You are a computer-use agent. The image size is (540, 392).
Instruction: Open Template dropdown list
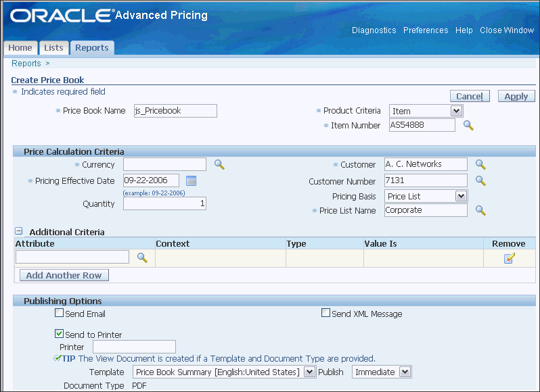pos(310,372)
